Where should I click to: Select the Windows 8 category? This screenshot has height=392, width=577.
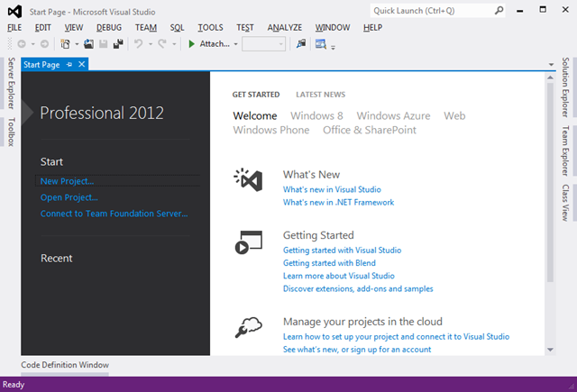316,116
